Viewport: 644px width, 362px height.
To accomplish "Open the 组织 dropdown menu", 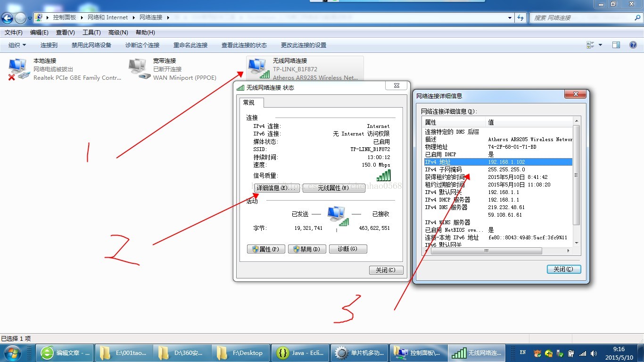I will [x=17, y=45].
